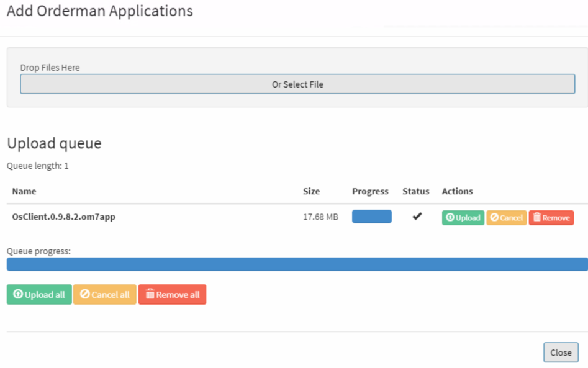
Task: Click the Size column header
Action: pyautogui.click(x=311, y=191)
